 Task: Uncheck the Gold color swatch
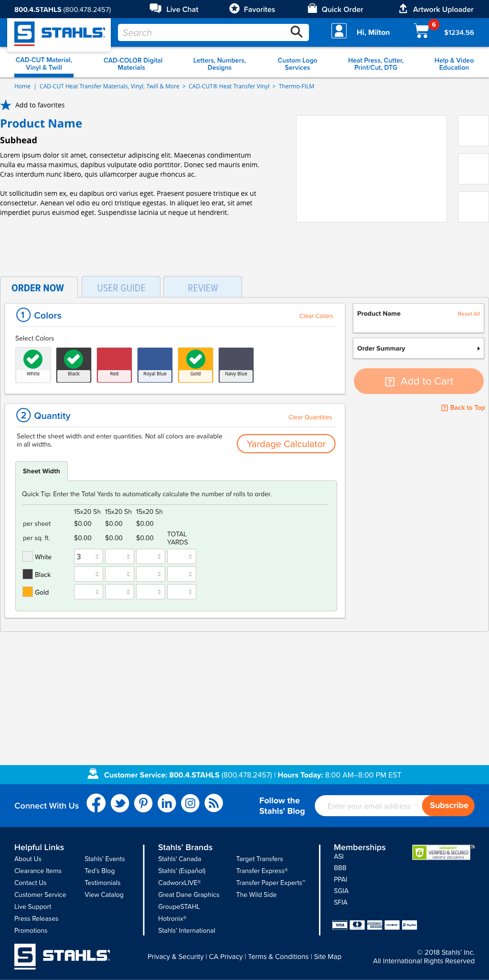tap(195, 364)
